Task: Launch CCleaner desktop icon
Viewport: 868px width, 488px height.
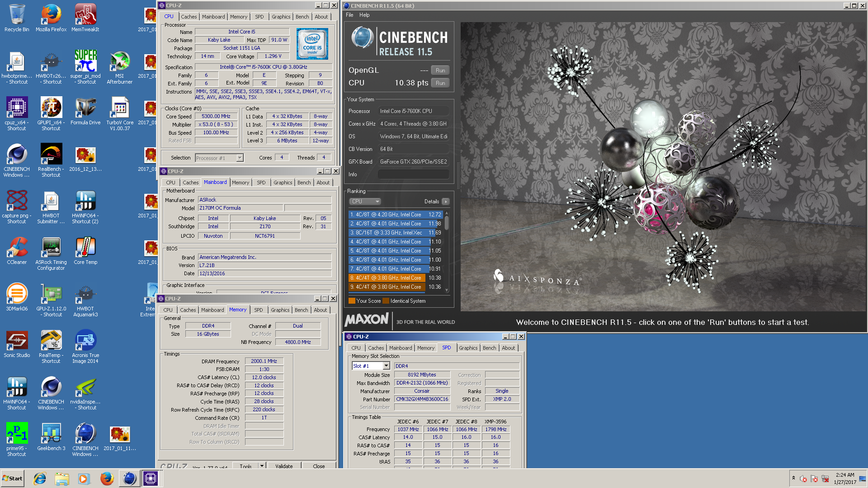Action: 17,251
